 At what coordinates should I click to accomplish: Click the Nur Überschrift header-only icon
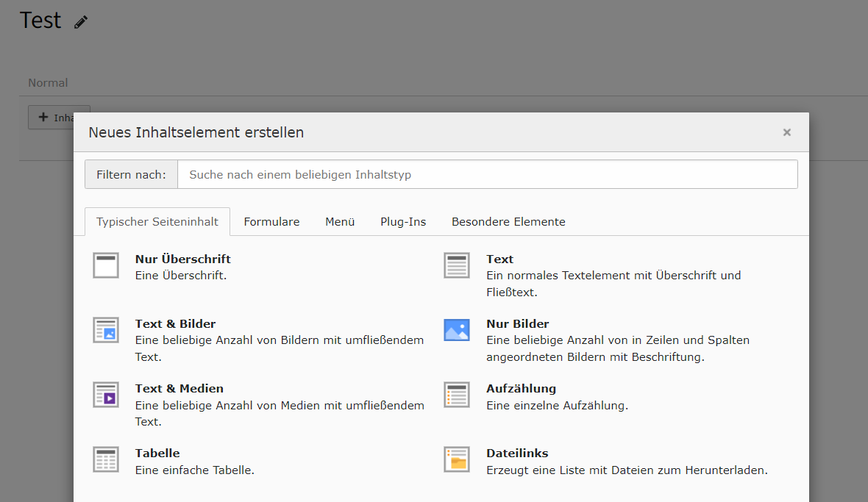coord(106,265)
